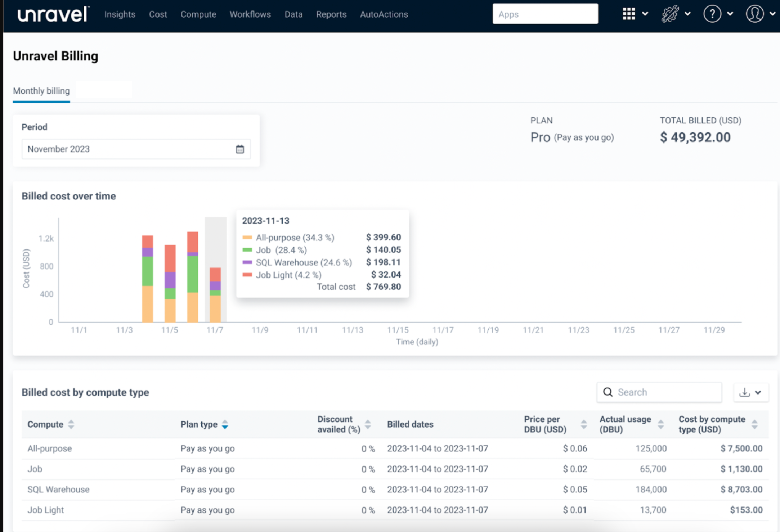780x532 pixels.
Task: Click the All-purpose orange legend swatch
Action: [x=247, y=238]
